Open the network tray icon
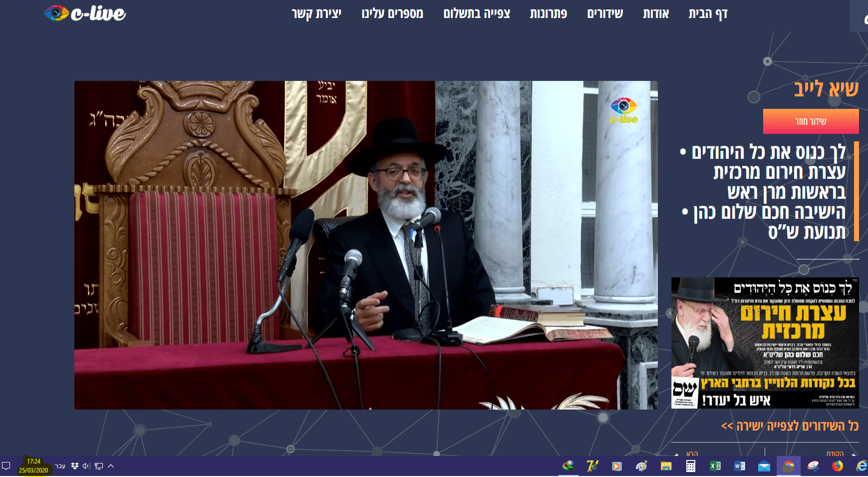This screenshot has width=868, height=477. click(x=99, y=466)
